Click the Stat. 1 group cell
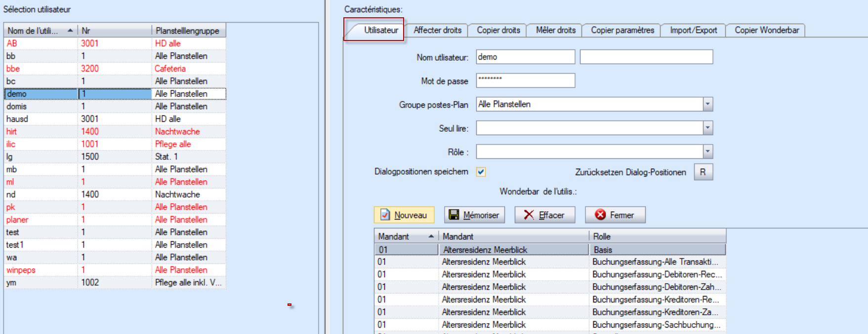The height and width of the screenshot is (334, 868). tap(189, 157)
